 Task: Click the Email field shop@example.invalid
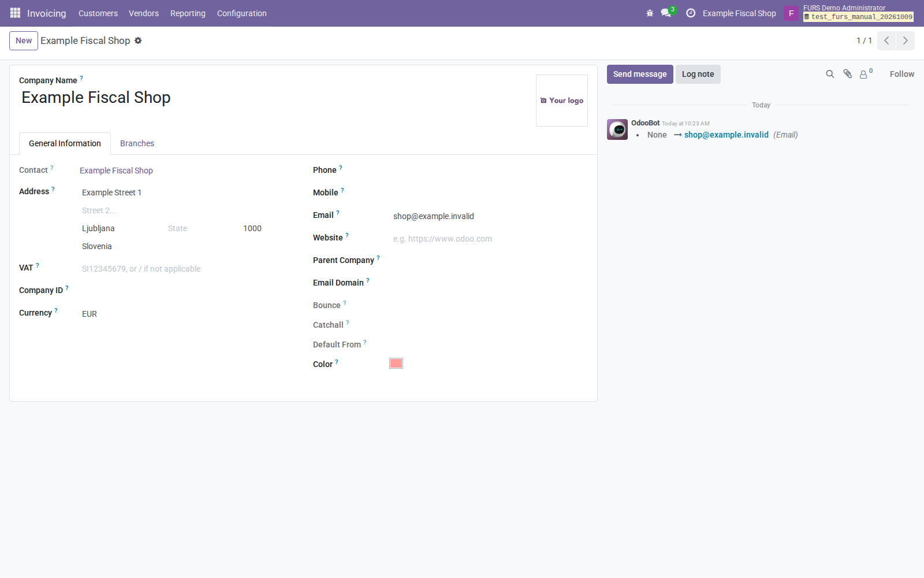(490, 216)
